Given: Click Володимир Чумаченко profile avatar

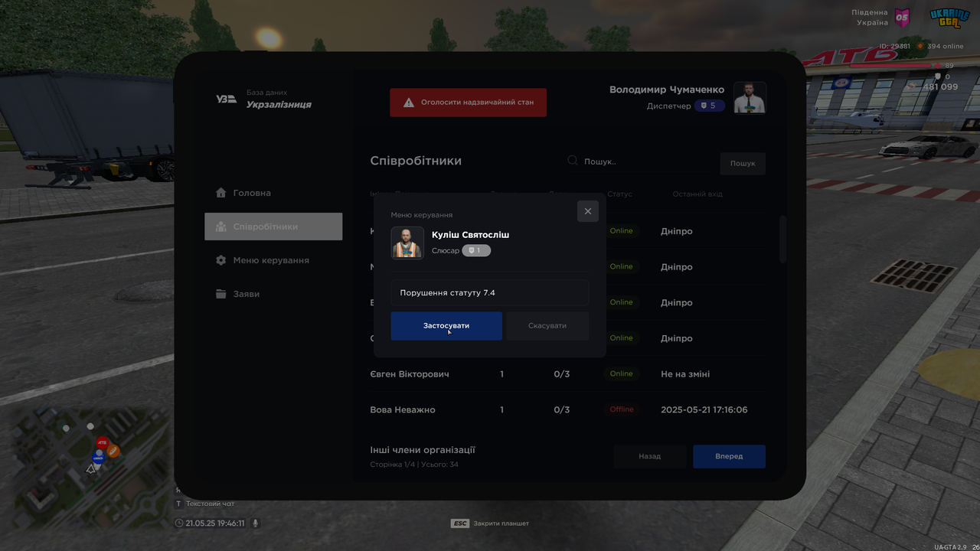Looking at the screenshot, I should (x=750, y=97).
